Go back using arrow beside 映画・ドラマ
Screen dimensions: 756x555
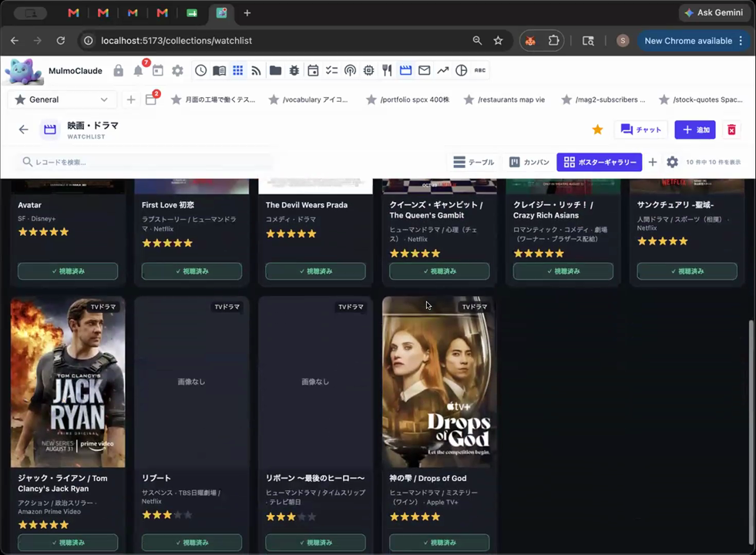[23, 129]
